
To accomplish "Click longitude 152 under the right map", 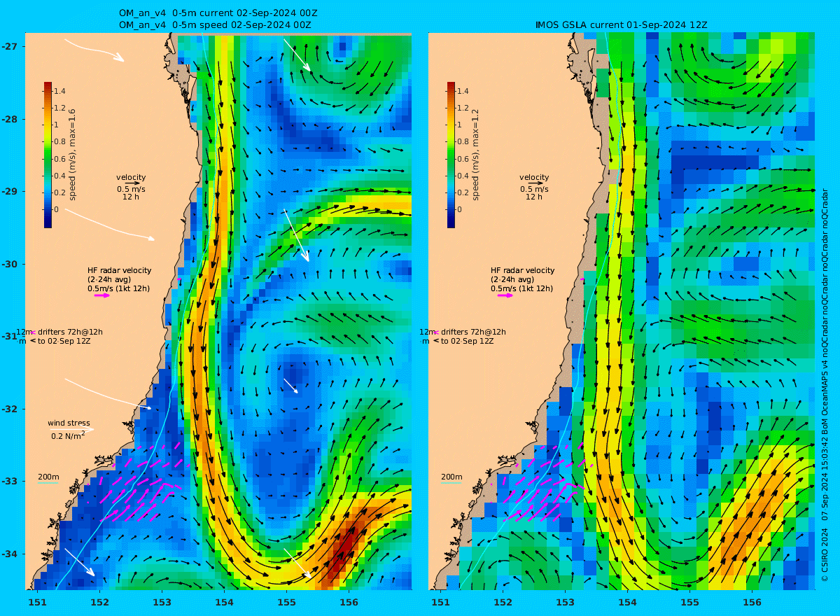I will [503, 602].
